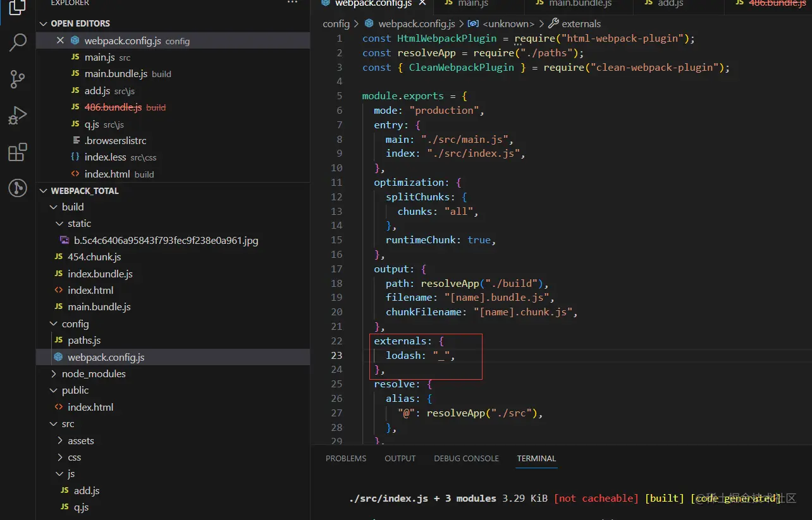Image resolution: width=812 pixels, height=520 pixels.
Task: Click the config breadcrumb segment
Action: (x=336, y=23)
